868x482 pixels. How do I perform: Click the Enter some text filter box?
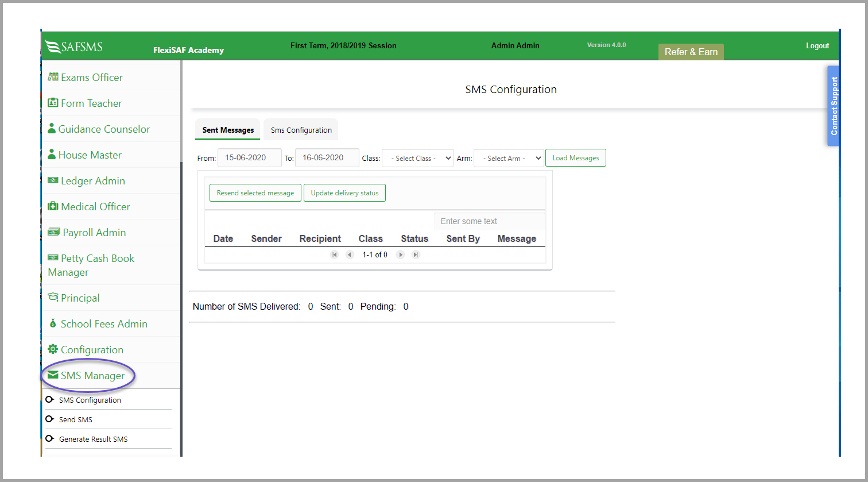point(490,221)
